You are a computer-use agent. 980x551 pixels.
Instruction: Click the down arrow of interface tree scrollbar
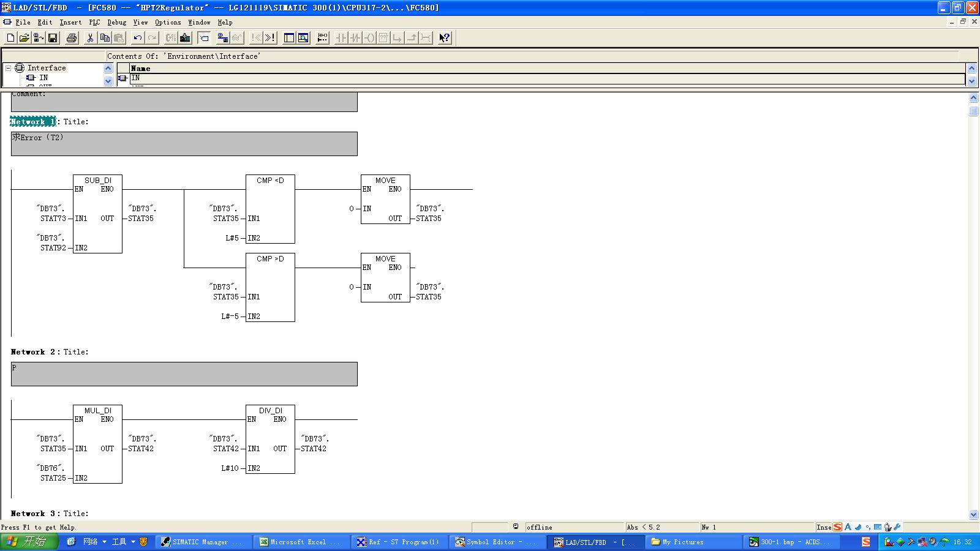108,81
